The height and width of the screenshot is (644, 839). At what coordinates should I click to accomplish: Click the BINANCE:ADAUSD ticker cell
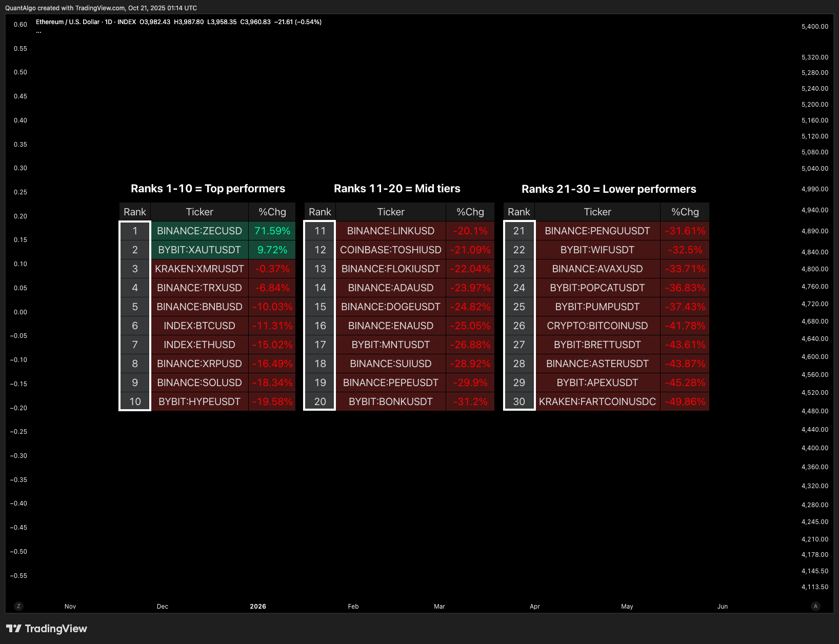click(x=391, y=288)
